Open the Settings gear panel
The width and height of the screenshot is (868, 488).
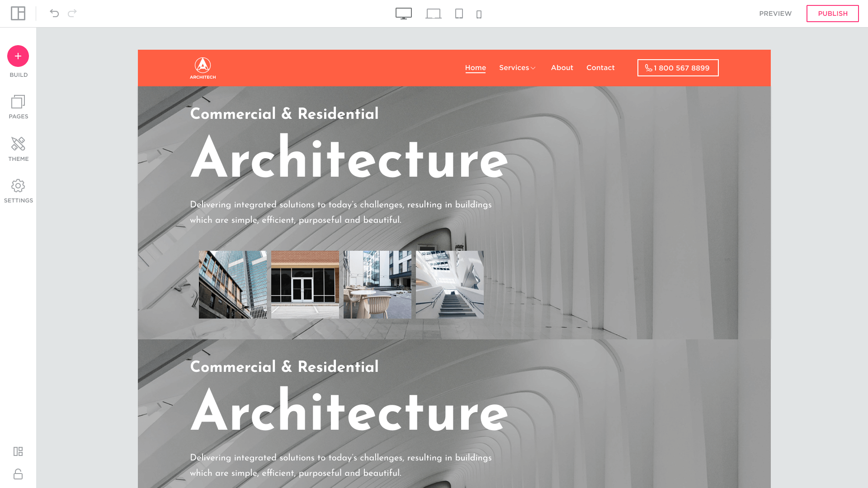coord(18,191)
